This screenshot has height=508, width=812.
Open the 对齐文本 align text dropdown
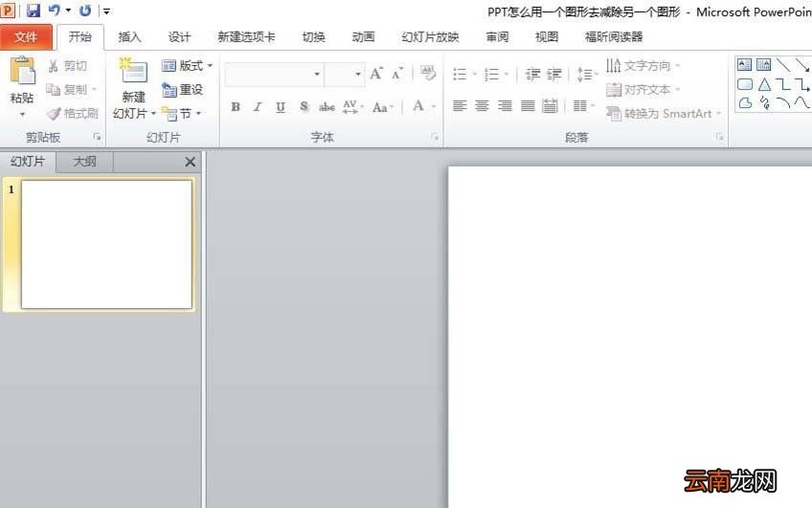pos(643,90)
